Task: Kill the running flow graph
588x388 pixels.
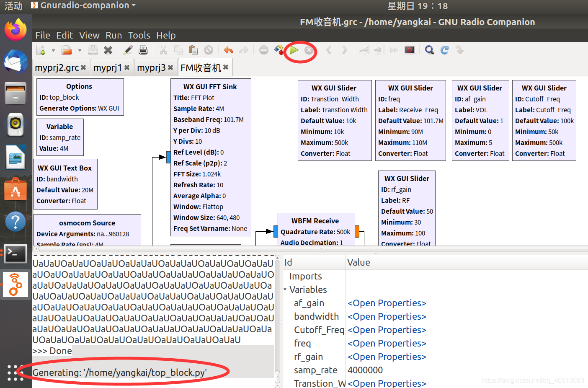Action: coord(309,50)
